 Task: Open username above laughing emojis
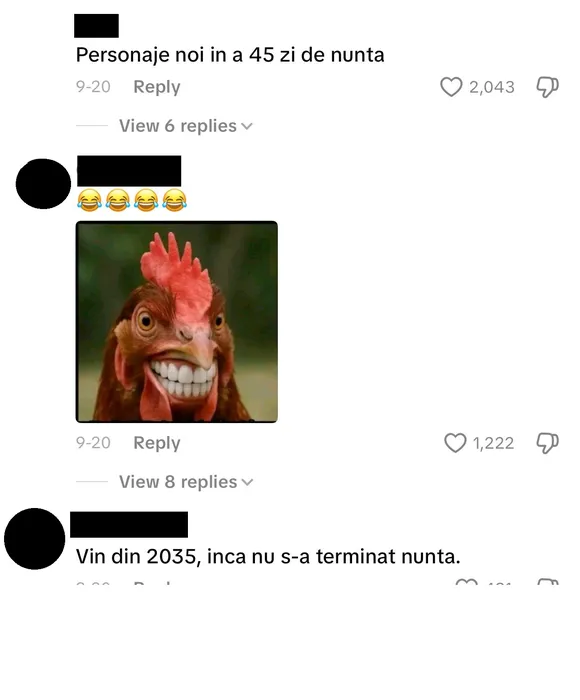(x=129, y=171)
